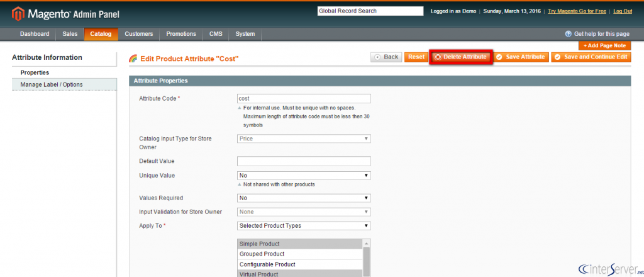
Task: Click the rainbow icon beside Edit Product Attribute
Action: click(133, 59)
